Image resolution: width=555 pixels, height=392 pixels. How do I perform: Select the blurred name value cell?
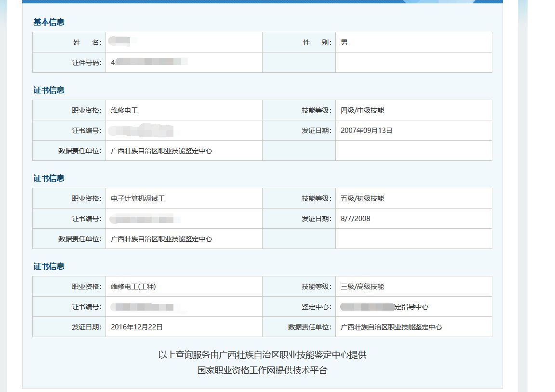point(120,42)
